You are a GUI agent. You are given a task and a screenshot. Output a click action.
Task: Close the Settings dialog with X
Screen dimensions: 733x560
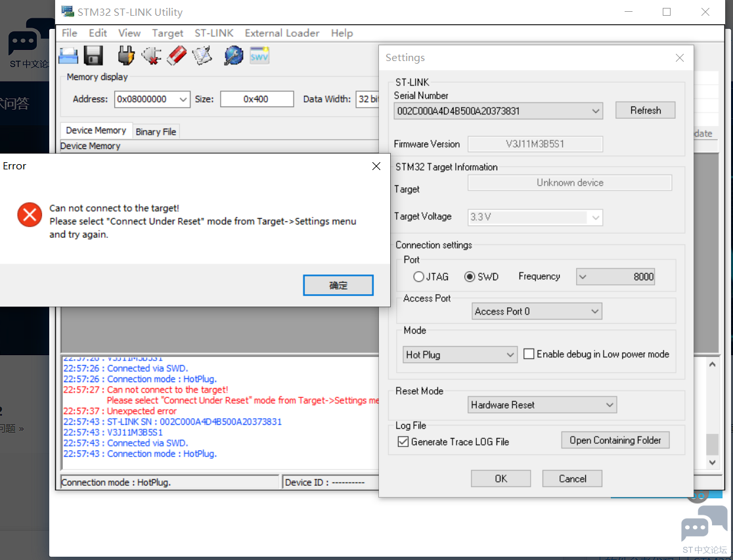pos(680,58)
